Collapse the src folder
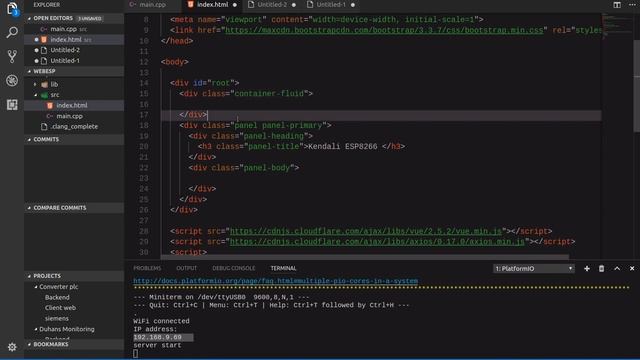This screenshot has height=360, width=640. click(35, 95)
